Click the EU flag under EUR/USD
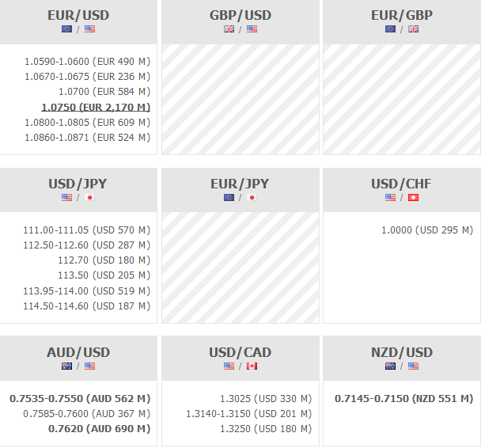 coord(67,29)
